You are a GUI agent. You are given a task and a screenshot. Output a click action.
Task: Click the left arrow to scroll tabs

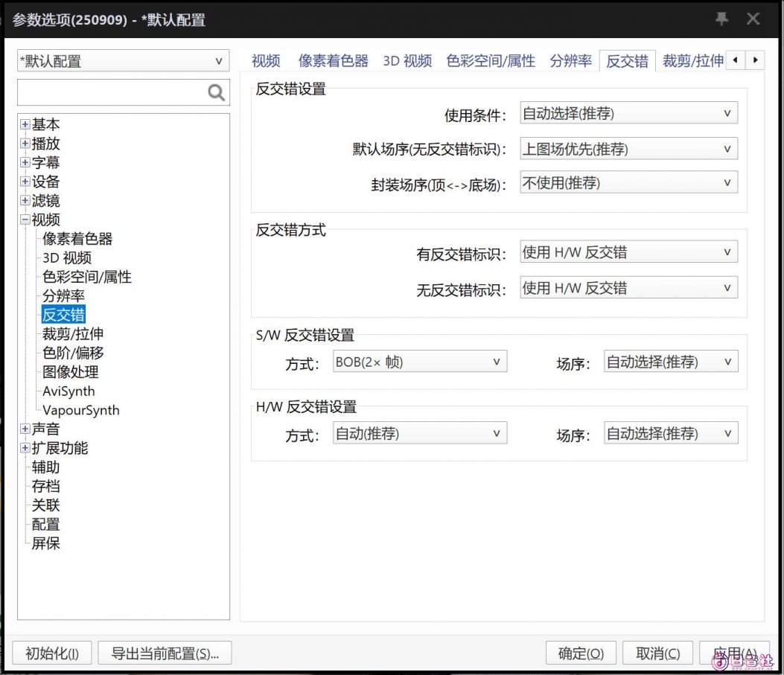[736, 60]
